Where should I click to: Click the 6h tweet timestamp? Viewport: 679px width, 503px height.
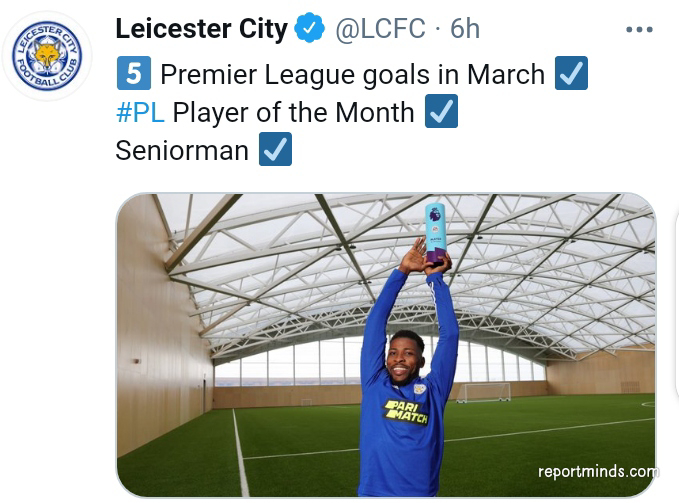[465, 30]
